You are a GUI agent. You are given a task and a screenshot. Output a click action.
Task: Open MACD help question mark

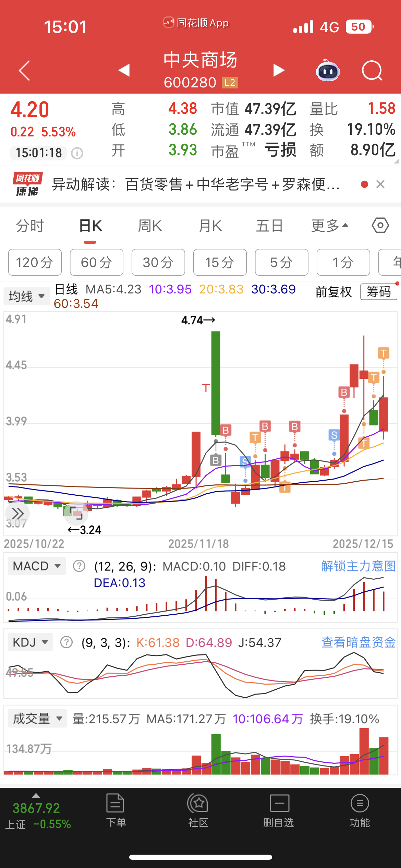[79, 566]
